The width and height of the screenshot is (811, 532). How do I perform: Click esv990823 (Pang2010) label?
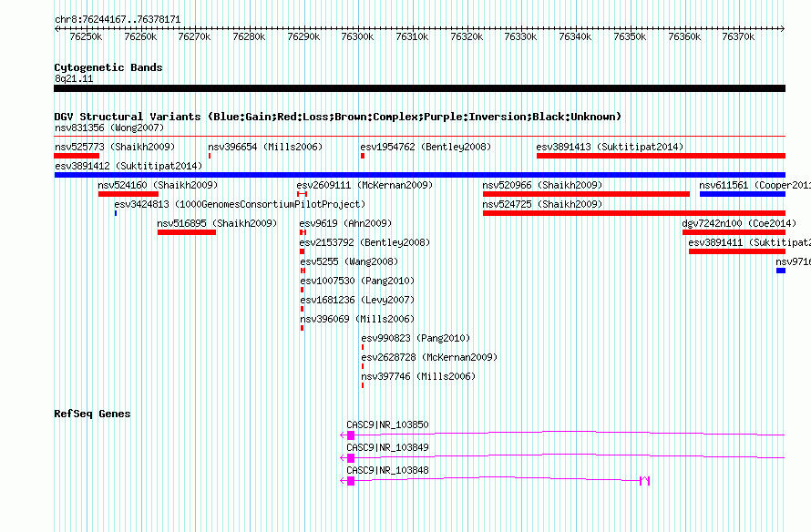[416, 338]
